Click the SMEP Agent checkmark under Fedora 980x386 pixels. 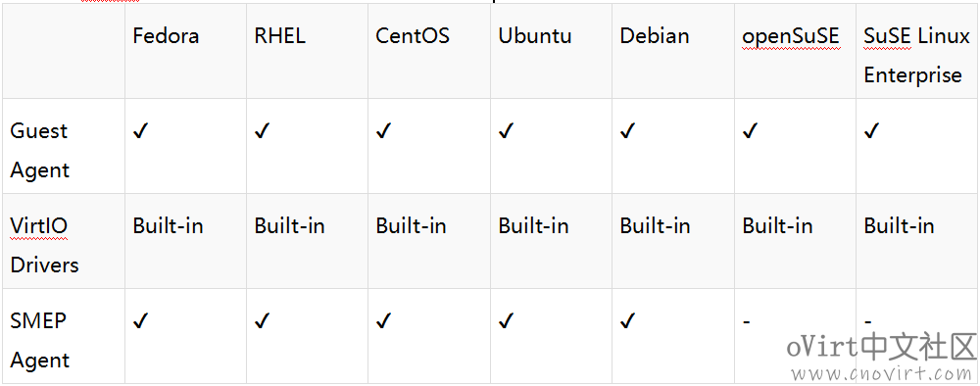pos(140,321)
